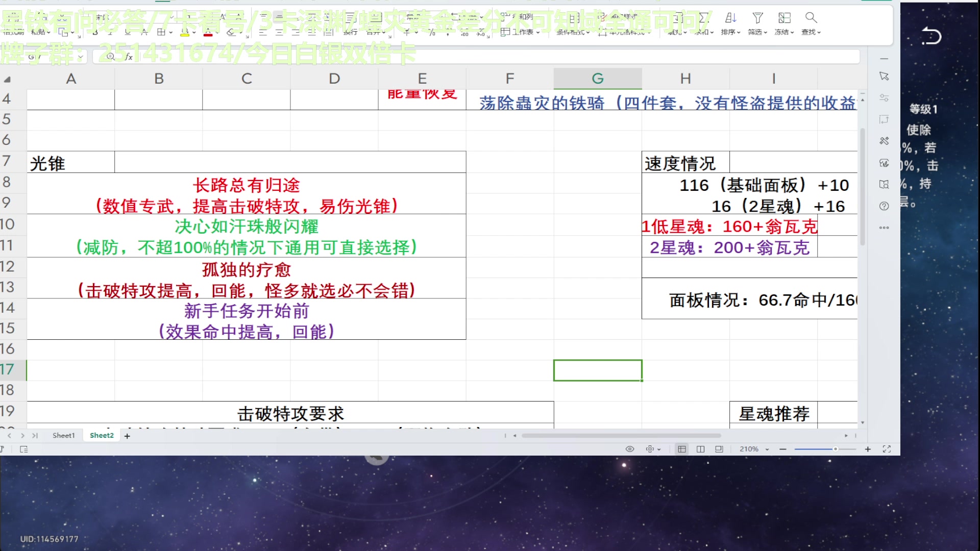The height and width of the screenshot is (551, 980).
Task: Select the Sheet2 tab
Action: (102, 436)
